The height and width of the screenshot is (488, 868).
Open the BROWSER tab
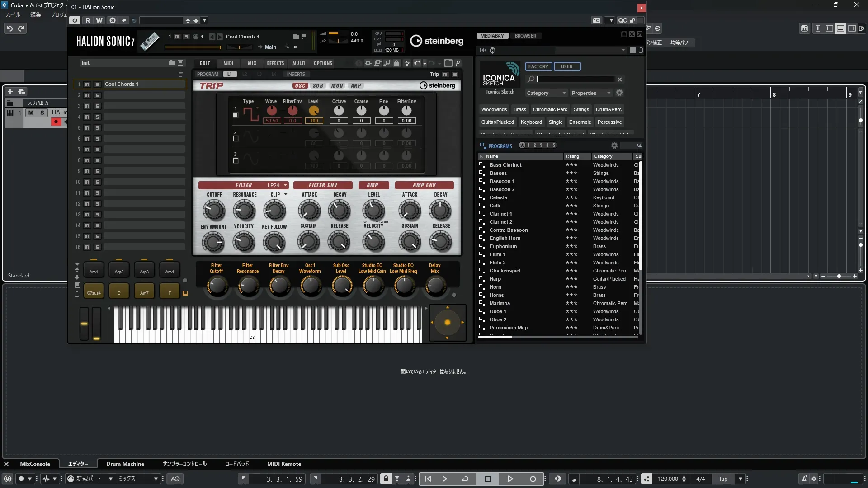525,36
